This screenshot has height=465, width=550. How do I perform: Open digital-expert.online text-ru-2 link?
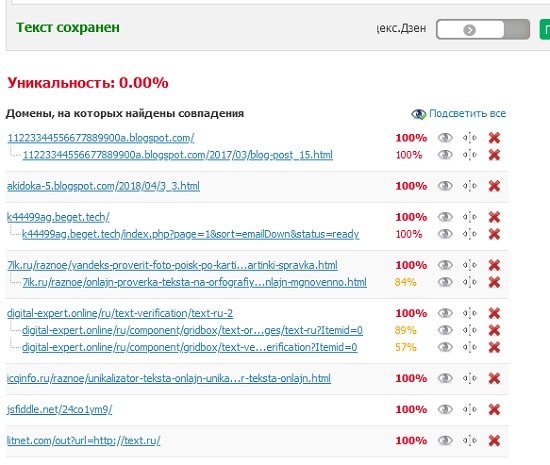pos(120,313)
